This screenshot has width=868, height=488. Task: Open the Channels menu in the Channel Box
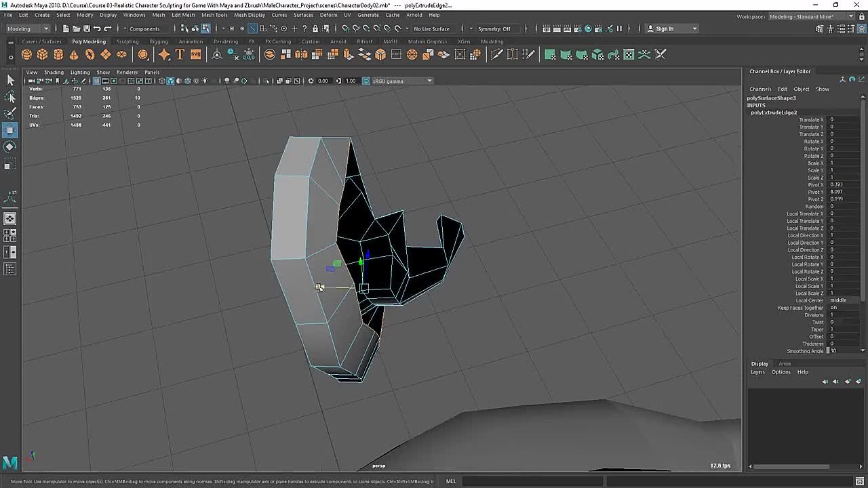point(759,89)
